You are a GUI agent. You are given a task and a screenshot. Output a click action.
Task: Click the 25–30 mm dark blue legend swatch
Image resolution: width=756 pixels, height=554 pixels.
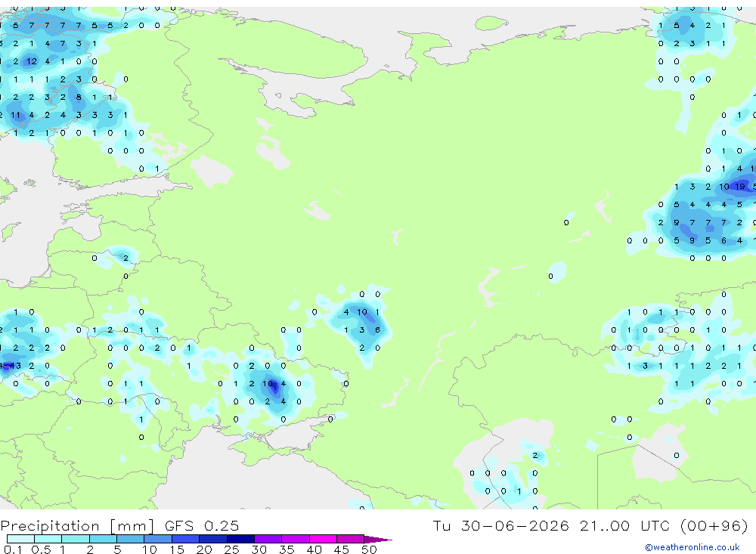[240, 539]
